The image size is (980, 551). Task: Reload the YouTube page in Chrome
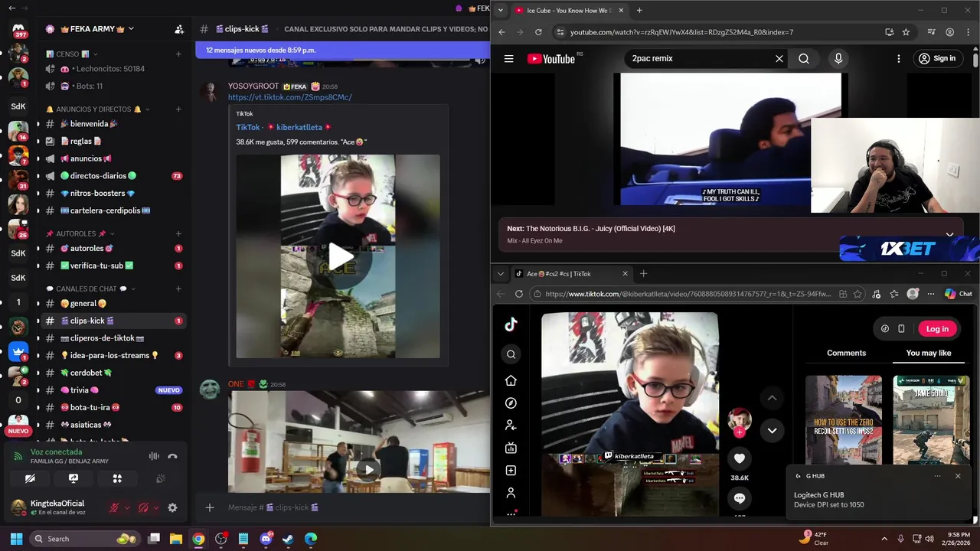pos(538,32)
